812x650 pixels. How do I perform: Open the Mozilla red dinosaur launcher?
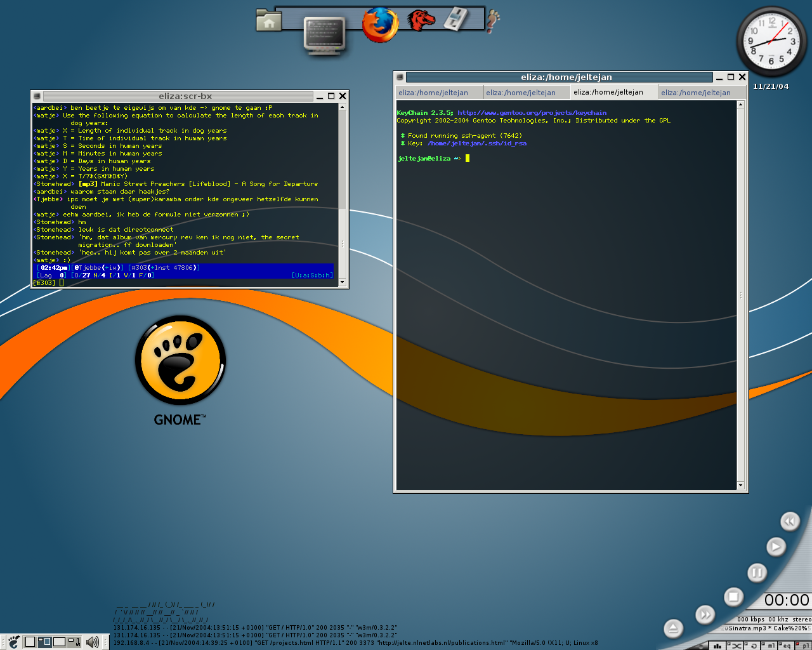(421, 20)
